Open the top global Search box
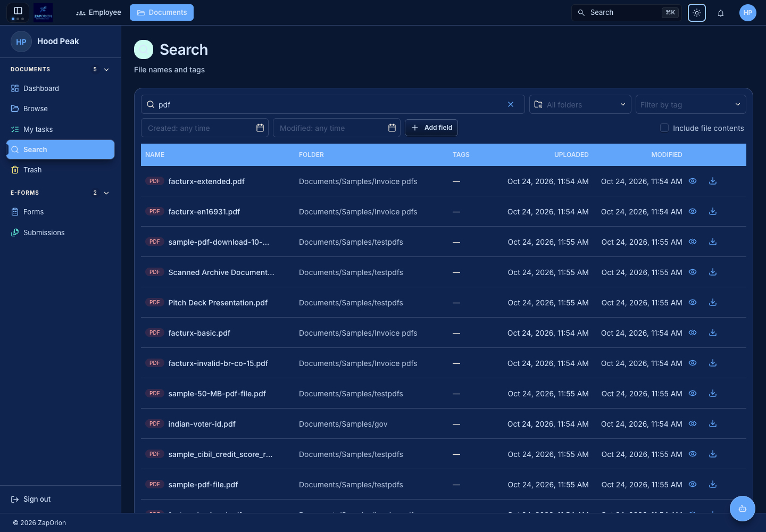766x532 pixels. pyautogui.click(x=627, y=13)
